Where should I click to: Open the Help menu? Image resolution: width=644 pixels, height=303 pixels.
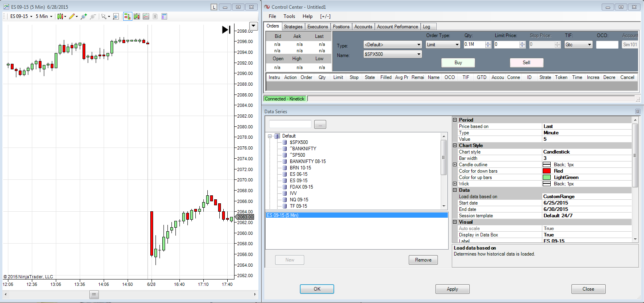(307, 16)
